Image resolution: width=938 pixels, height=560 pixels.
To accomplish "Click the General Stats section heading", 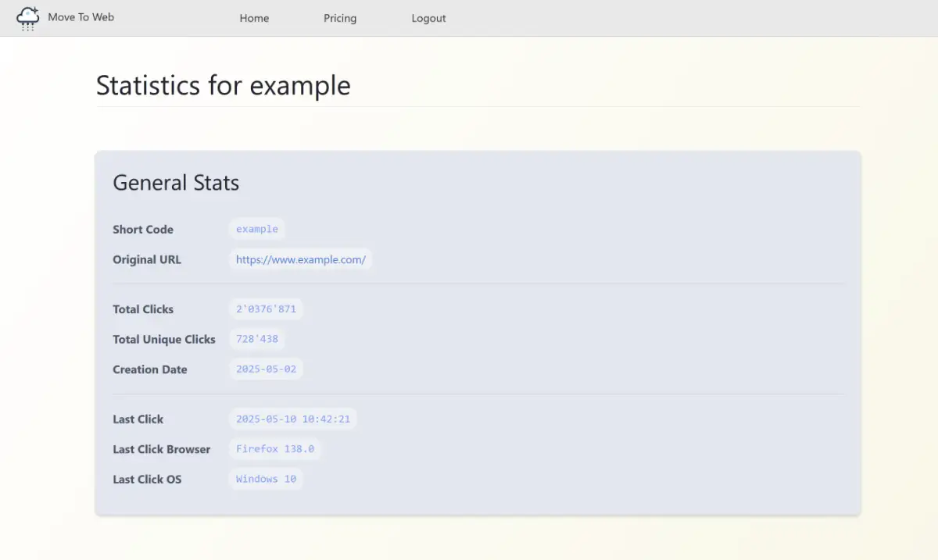I will tap(176, 183).
